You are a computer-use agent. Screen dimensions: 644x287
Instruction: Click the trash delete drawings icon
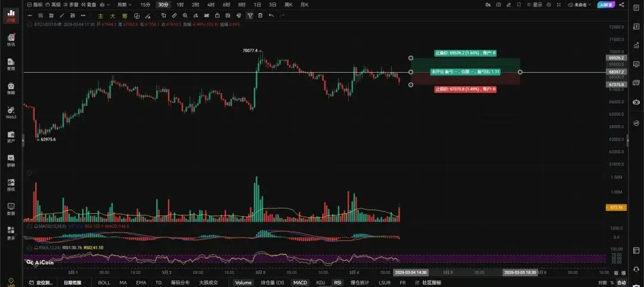click(261, 15)
